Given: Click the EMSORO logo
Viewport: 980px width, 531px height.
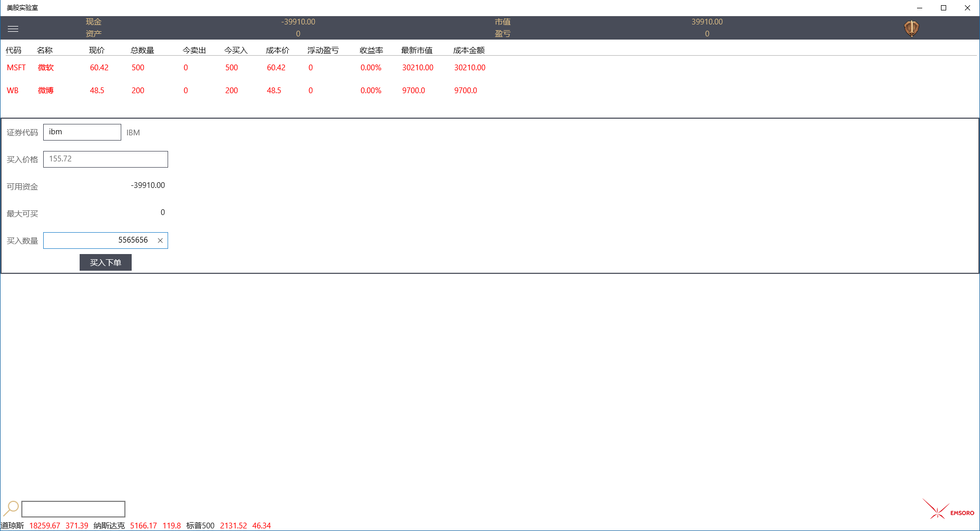Looking at the screenshot, I should point(948,510).
